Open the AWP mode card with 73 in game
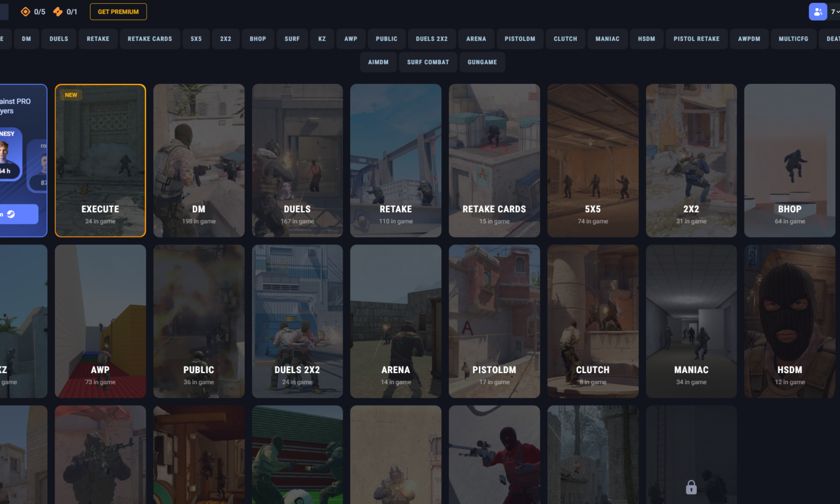Viewport: 840px width, 504px height. point(100,321)
